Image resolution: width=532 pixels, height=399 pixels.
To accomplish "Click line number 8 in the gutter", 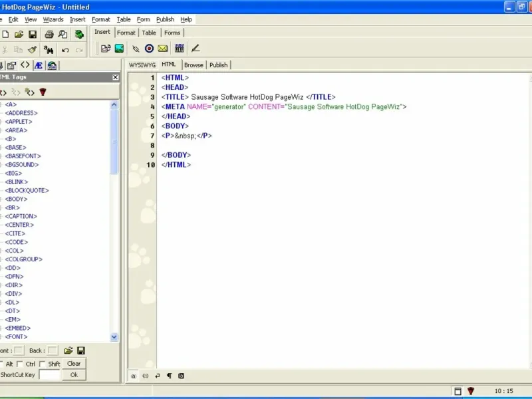I will [x=152, y=145].
